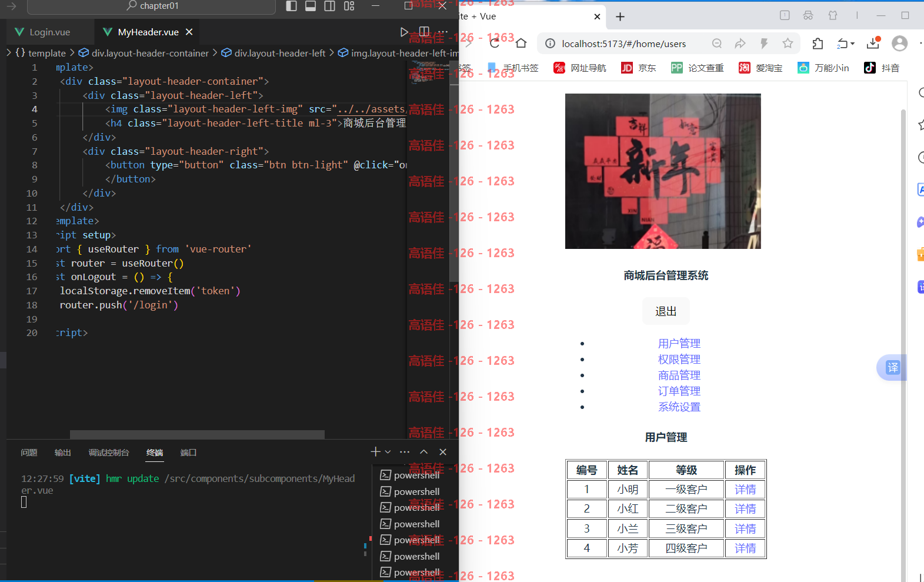
Task: Open the browser extensions puzzle icon
Action: [x=818, y=43]
